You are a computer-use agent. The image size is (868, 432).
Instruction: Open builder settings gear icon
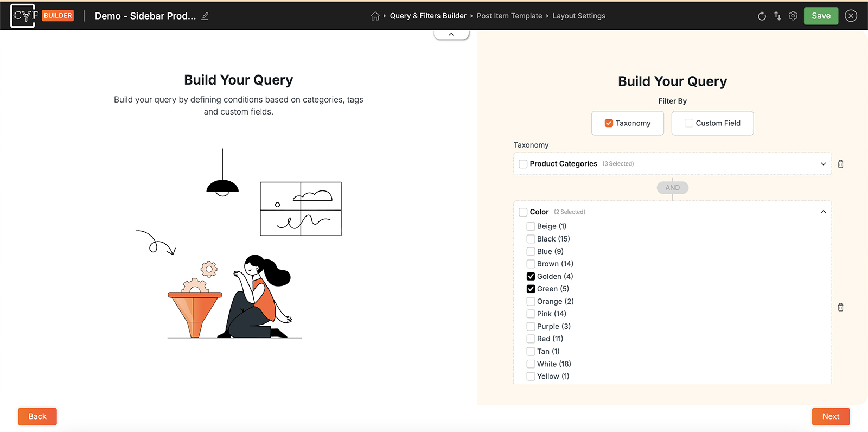793,16
